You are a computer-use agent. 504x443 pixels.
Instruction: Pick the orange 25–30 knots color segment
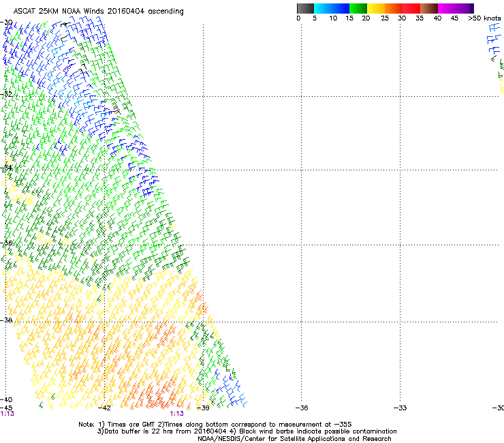click(x=394, y=8)
